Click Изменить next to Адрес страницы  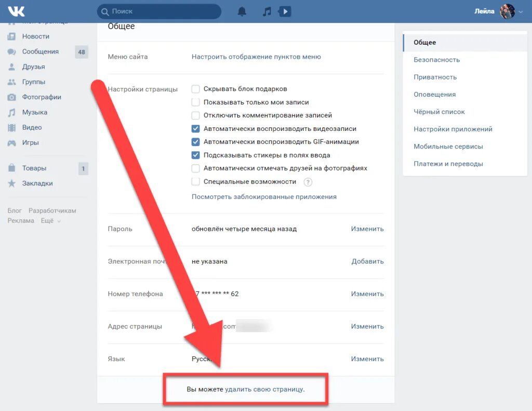coord(367,326)
